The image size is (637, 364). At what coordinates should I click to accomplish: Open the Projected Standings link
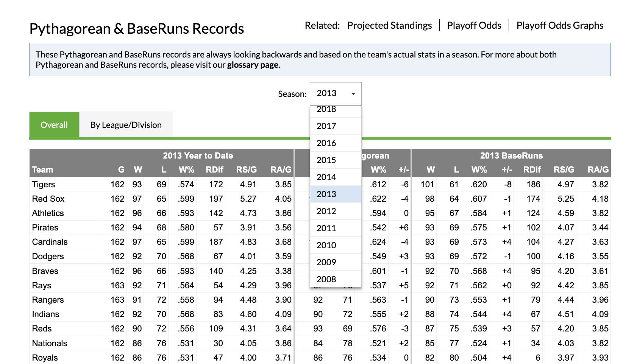(x=389, y=25)
